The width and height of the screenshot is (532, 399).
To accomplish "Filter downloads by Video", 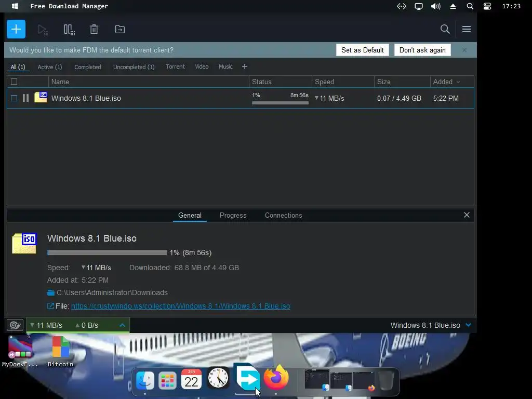I will tap(202, 66).
